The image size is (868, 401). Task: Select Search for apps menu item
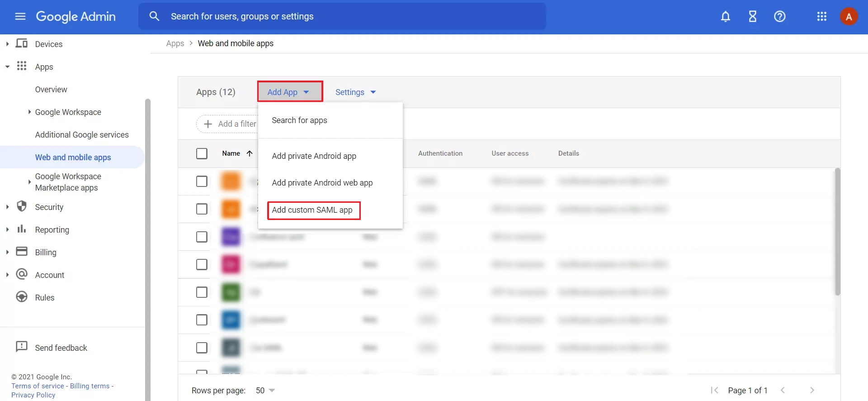330,120
